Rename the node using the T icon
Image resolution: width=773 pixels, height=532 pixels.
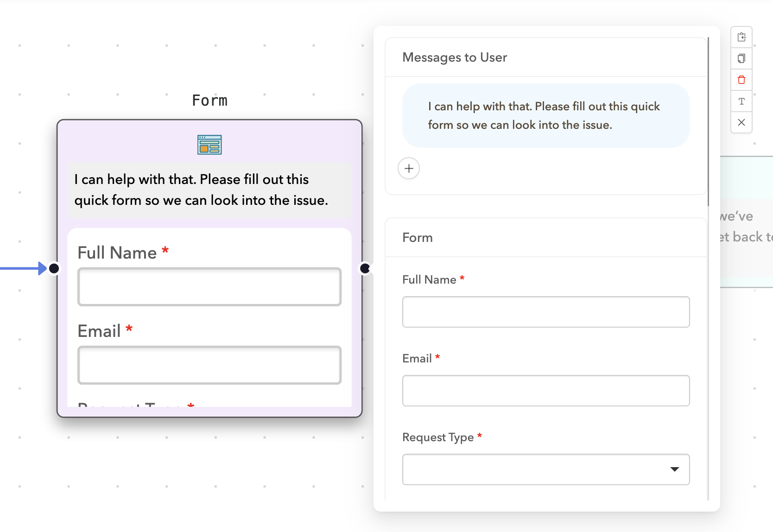pyautogui.click(x=741, y=101)
